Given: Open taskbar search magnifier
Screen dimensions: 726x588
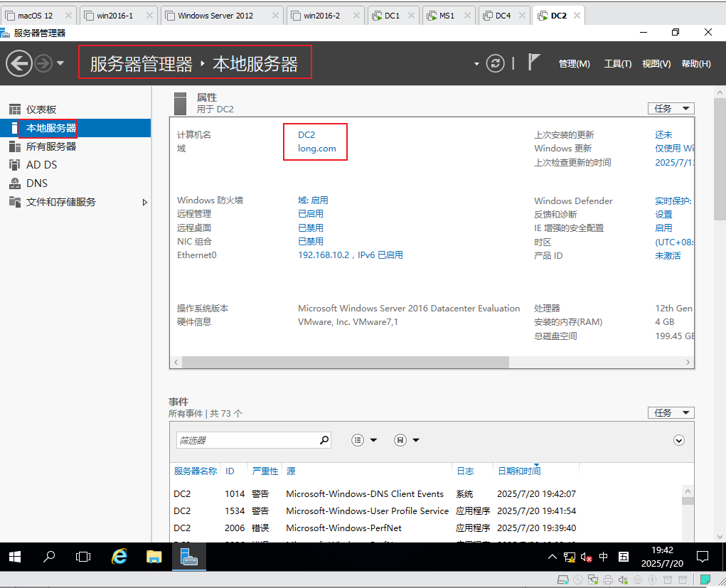Looking at the screenshot, I should point(48,557).
